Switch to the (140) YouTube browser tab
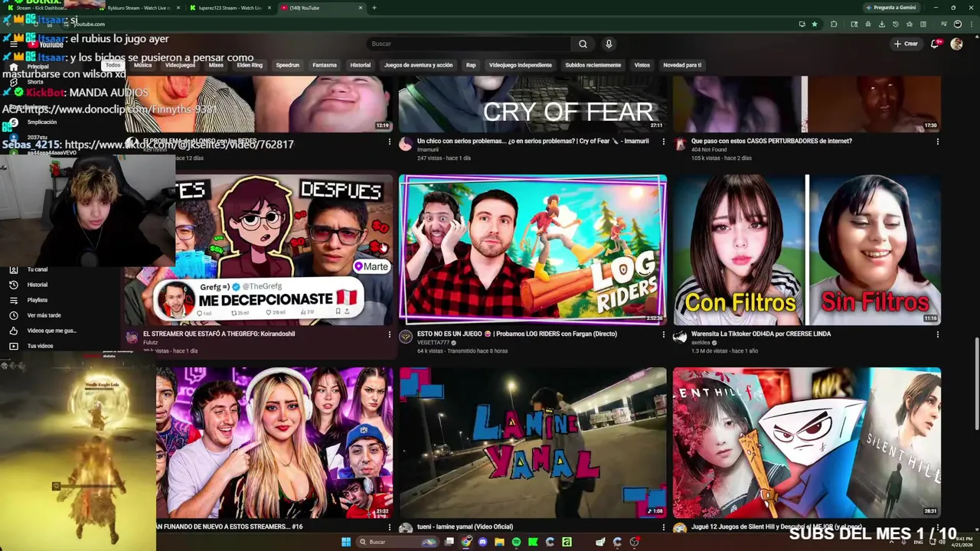980x551 pixels. click(x=322, y=8)
